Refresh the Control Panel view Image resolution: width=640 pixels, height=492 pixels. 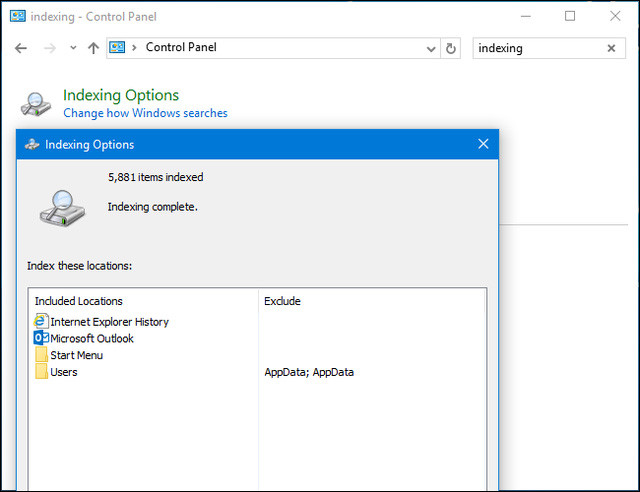click(452, 48)
